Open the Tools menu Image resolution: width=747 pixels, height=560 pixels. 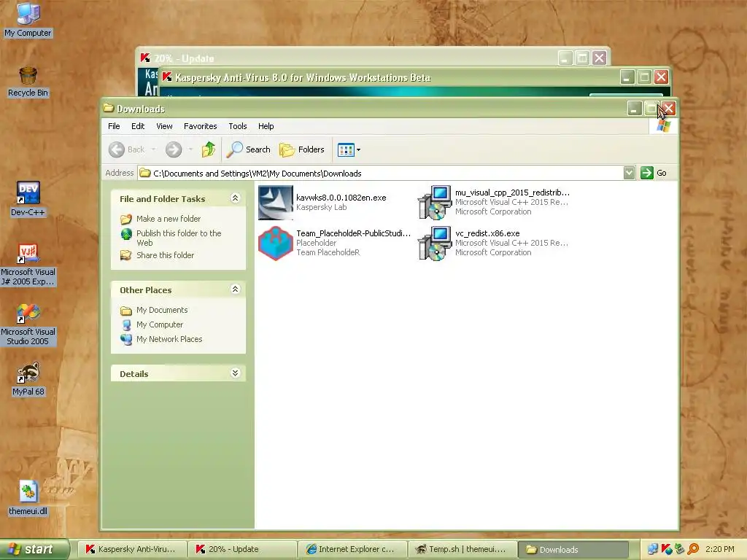(x=237, y=126)
